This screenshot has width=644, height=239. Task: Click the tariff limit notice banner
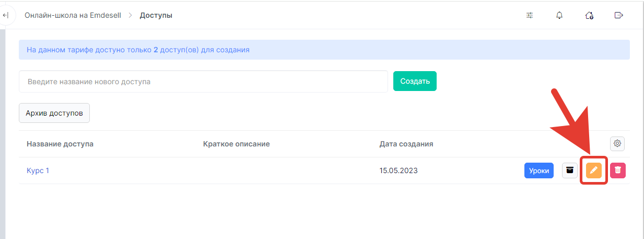coord(324,50)
